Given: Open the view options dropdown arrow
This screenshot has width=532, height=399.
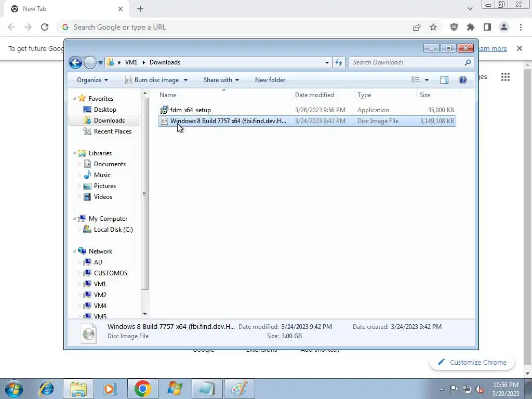Looking at the screenshot, I should (427, 80).
